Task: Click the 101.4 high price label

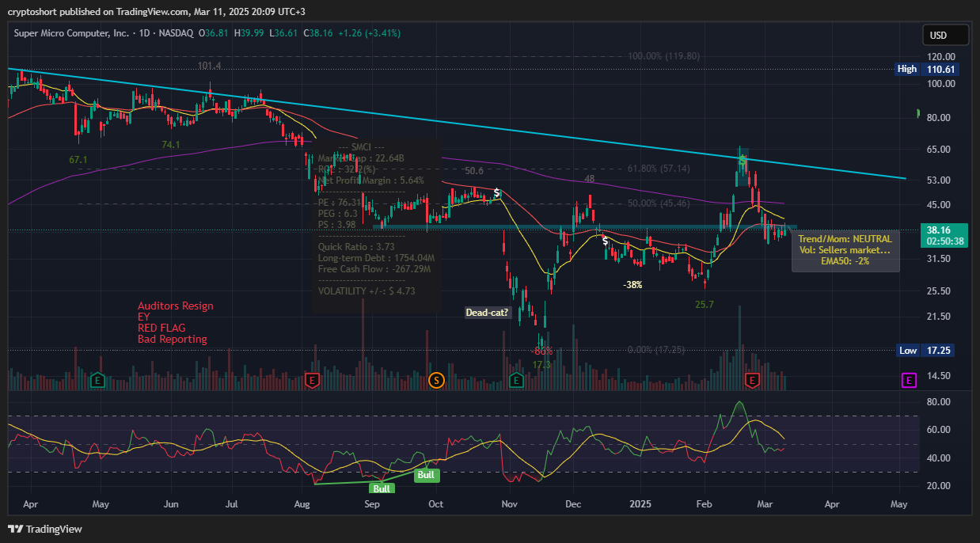Action: (x=210, y=65)
